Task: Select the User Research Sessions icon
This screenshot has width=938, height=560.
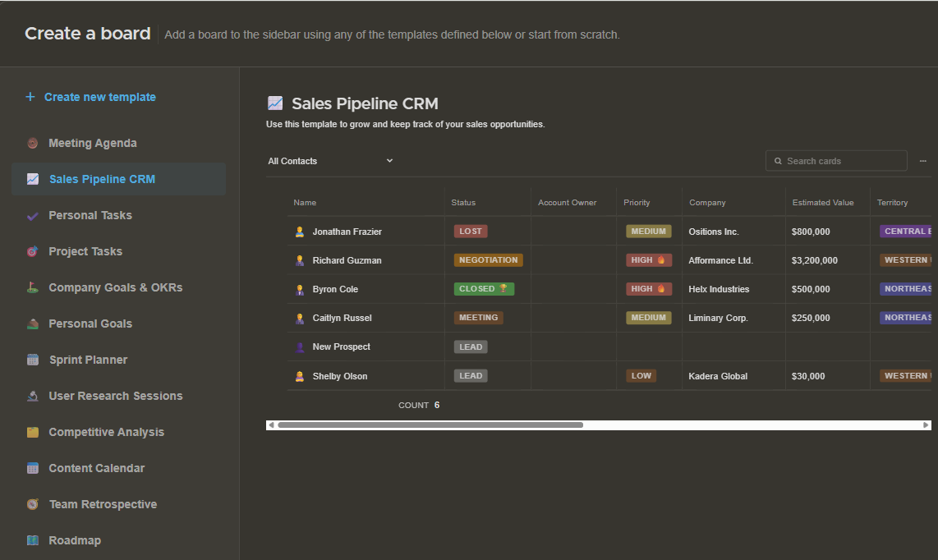Action: pyautogui.click(x=32, y=396)
